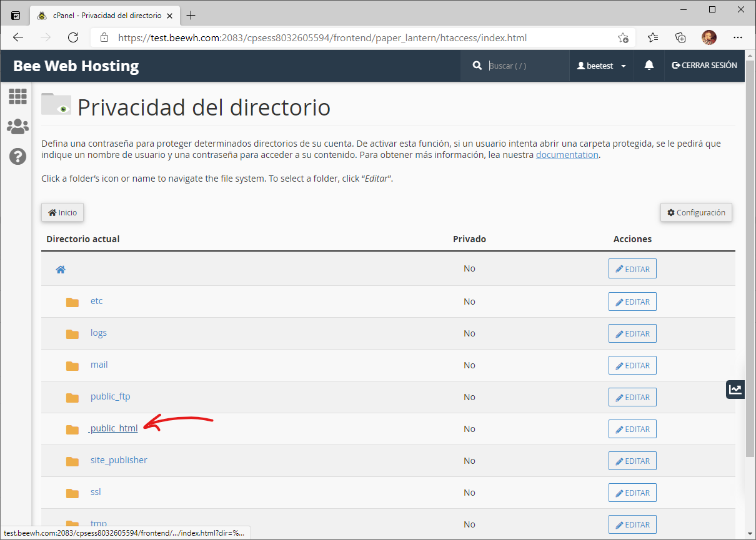
Task: Open the cPanel apps grid icon in sidebar
Action: [x=17, y=96]
